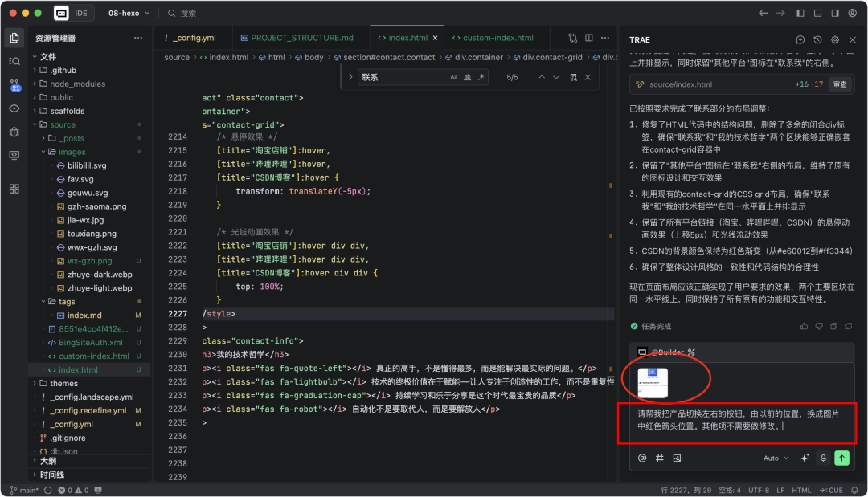Open TRAE chat history
The image size is (868, 497).
coord(817,40)
